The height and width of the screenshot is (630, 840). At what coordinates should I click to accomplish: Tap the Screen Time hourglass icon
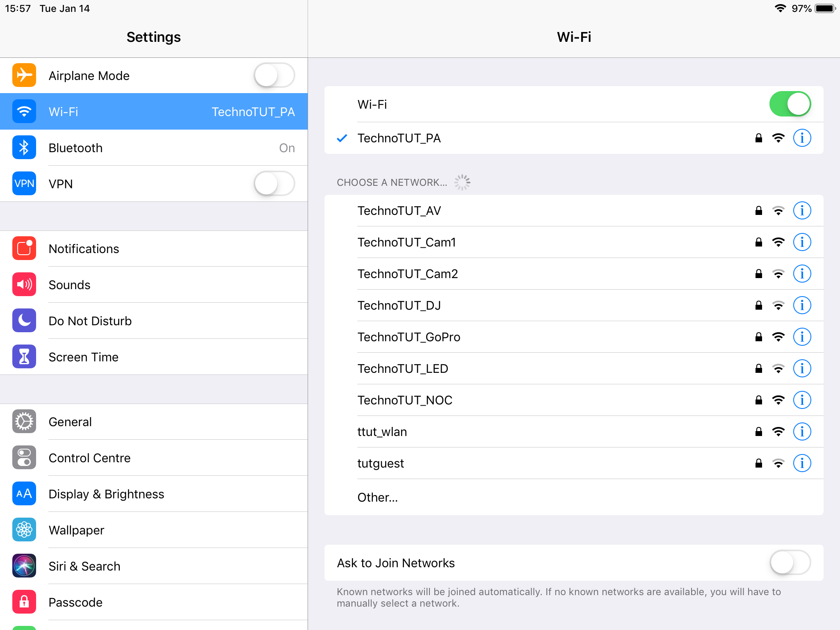(24, 357)
